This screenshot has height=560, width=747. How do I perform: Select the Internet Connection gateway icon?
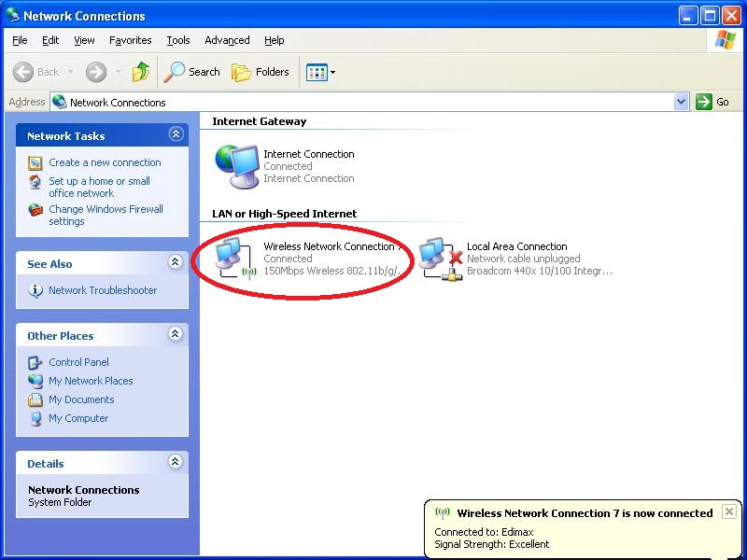tap(237, 166)
